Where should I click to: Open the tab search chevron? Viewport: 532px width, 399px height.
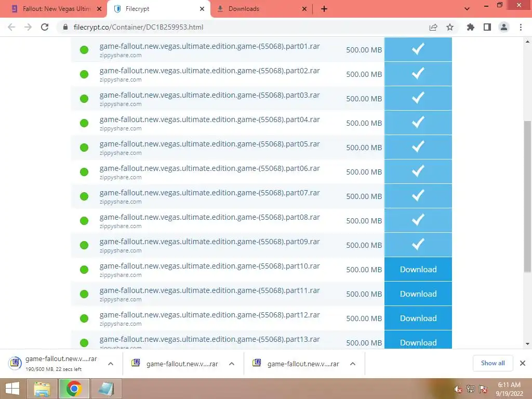click(x=467, y=9)
